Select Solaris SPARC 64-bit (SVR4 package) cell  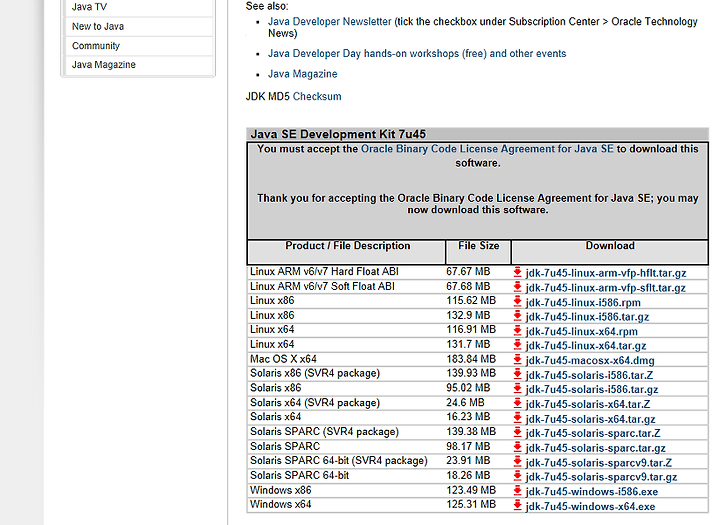[x=339, y=461]
